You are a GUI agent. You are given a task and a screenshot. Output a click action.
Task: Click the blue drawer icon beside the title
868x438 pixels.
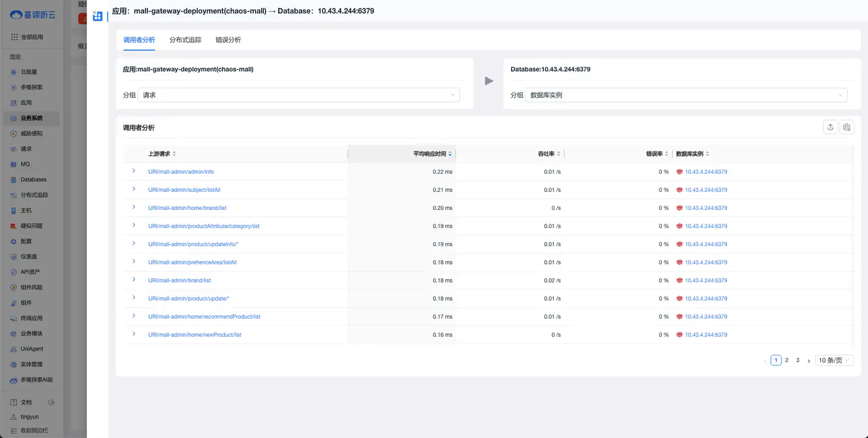point(98,16)
